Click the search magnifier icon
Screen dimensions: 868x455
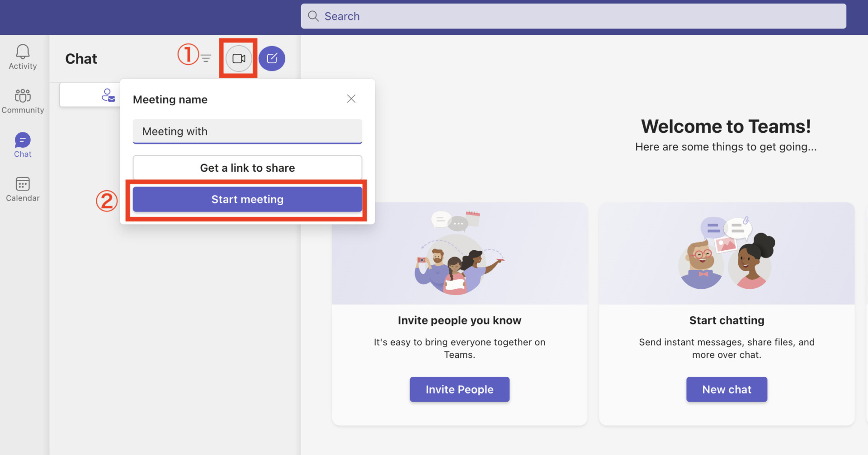pyautogui.click(x=313, y=16)
